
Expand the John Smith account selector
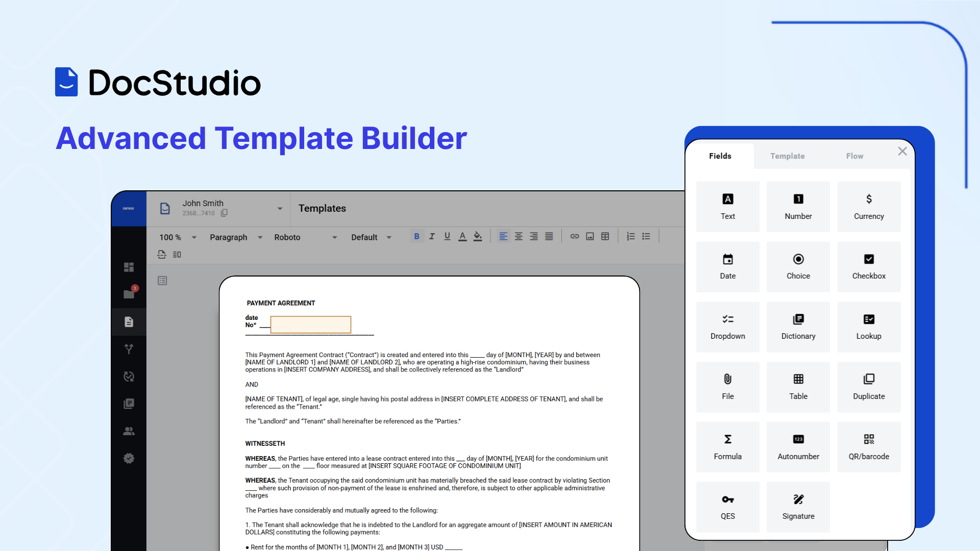point(280,208)
